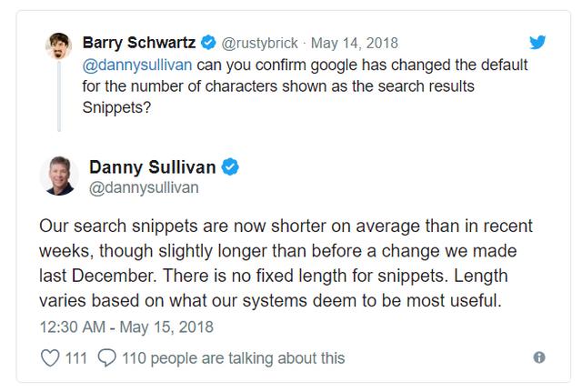Click Danny Sullivan's verified badge

(232, 167)
